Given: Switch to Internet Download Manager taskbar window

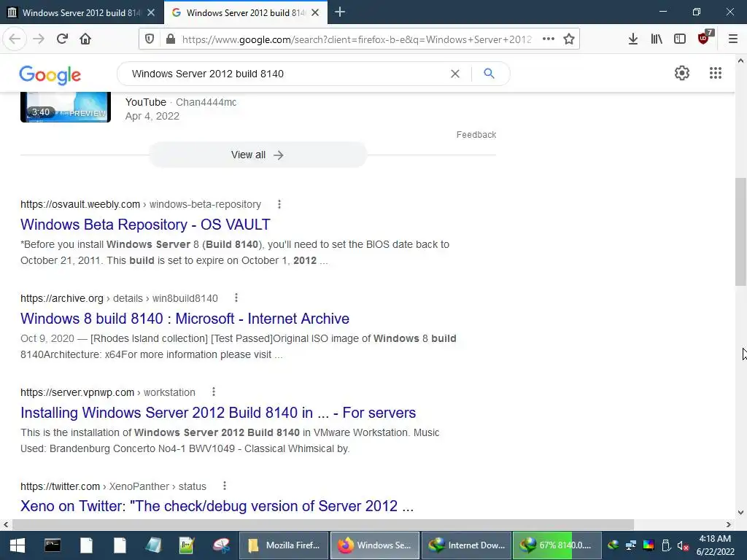Looking at the screenshot, I should pyautogui.click(x=466, y=545).
